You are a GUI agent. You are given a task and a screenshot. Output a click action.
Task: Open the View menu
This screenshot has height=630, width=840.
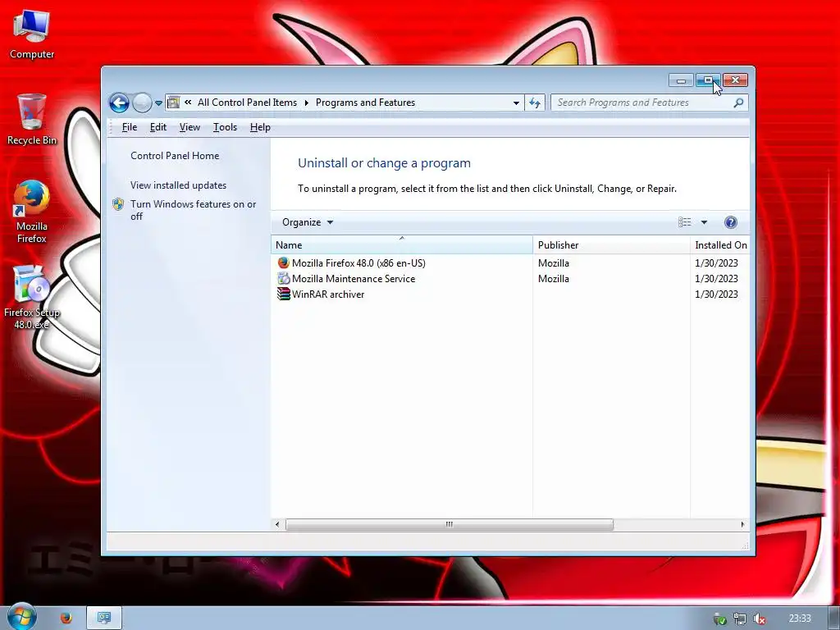pyautogui.click(x=189, y=127)
